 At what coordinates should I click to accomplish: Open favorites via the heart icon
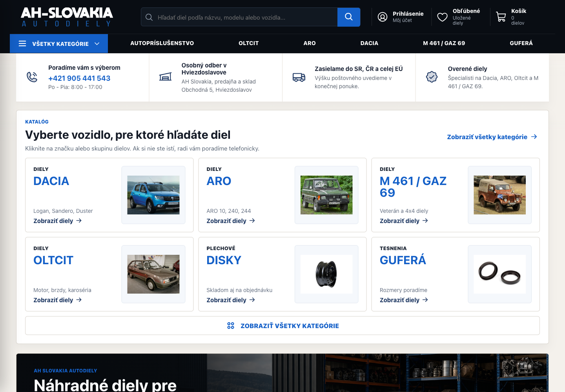point(442,17)
